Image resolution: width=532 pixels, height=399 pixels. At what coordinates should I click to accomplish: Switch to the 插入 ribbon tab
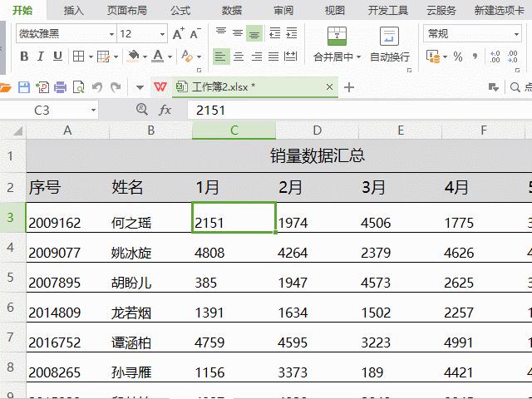(73, 11)
